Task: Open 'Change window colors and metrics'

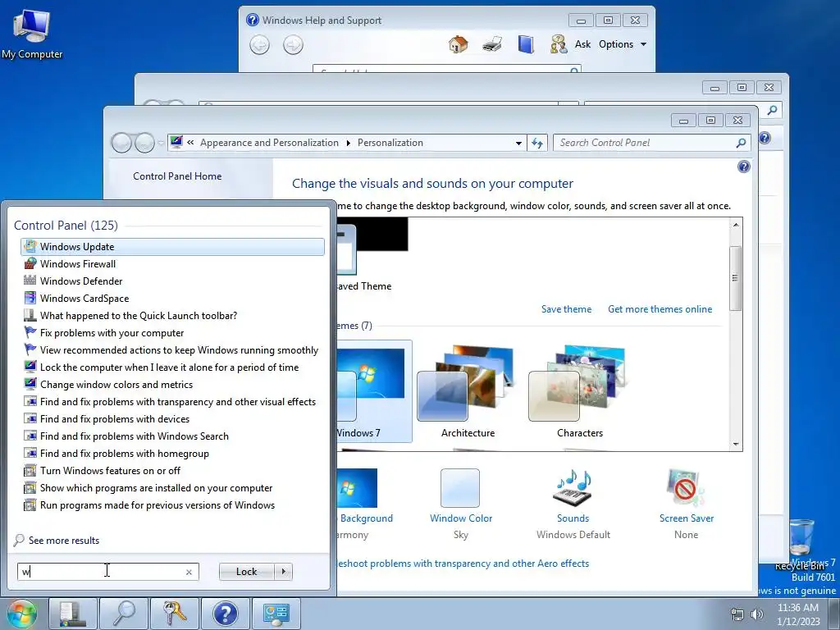Action: pyautogui.click(x=172, y=385)
